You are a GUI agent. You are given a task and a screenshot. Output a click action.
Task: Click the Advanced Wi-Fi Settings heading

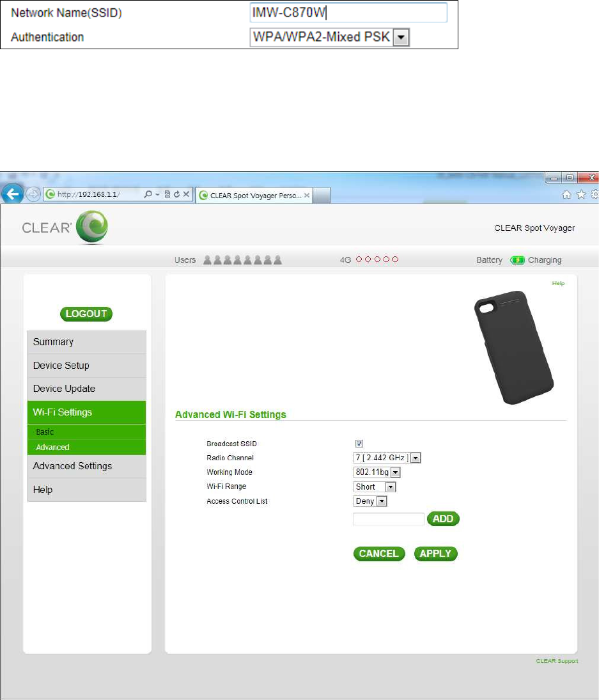[x=230, y=415]
